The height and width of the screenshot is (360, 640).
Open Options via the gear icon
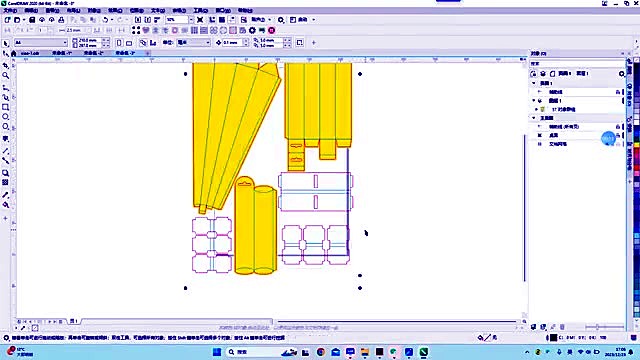281,20
